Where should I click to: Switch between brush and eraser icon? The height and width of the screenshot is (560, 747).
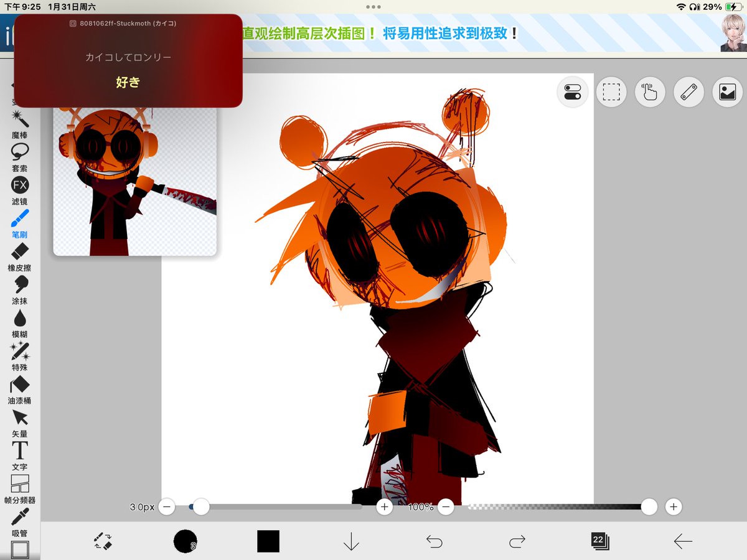pos(103,541)
